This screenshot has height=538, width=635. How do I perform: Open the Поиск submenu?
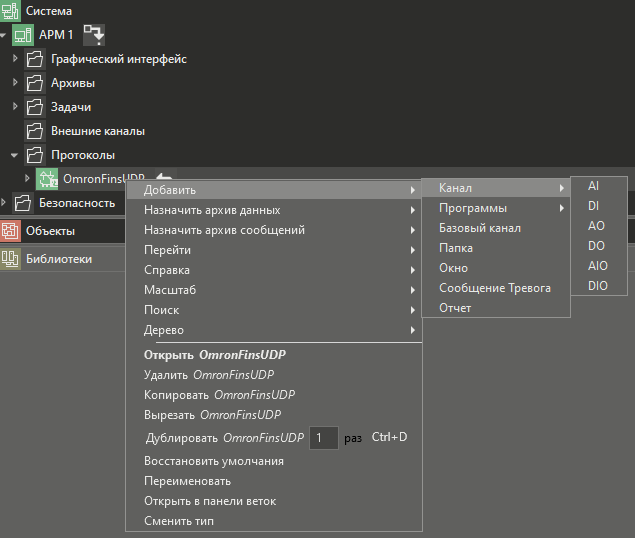pos(274,310)
